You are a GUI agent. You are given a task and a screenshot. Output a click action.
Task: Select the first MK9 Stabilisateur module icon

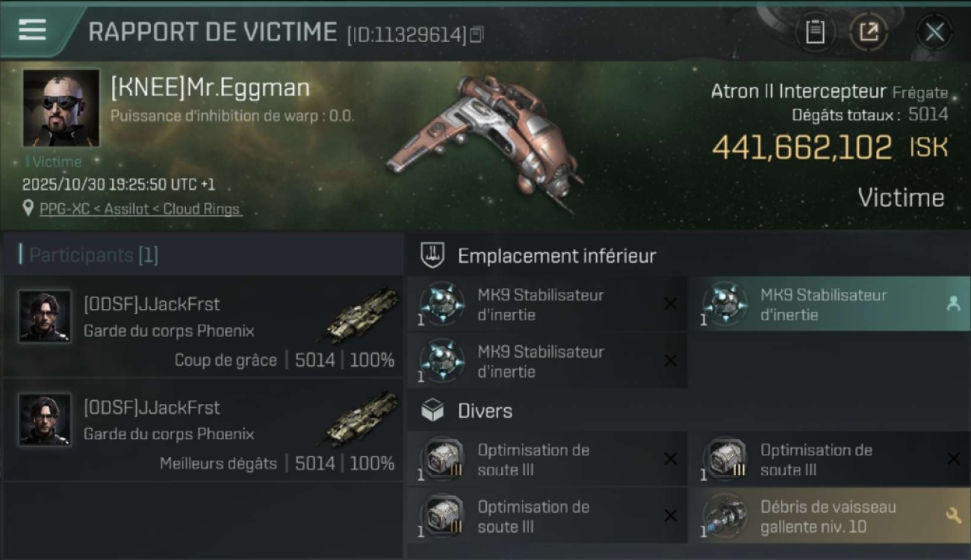[x=442, y=304]
